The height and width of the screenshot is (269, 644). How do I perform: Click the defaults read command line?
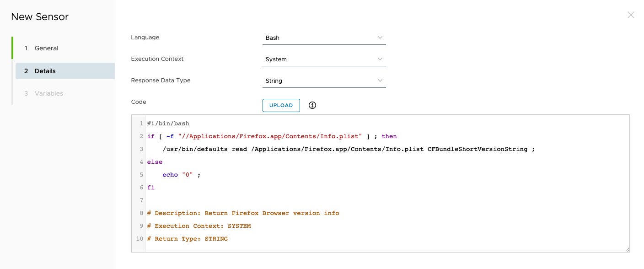348,149
